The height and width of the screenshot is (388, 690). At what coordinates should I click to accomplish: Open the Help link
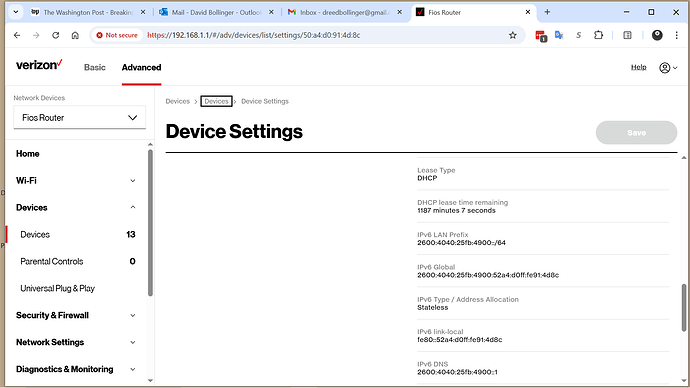639,67
